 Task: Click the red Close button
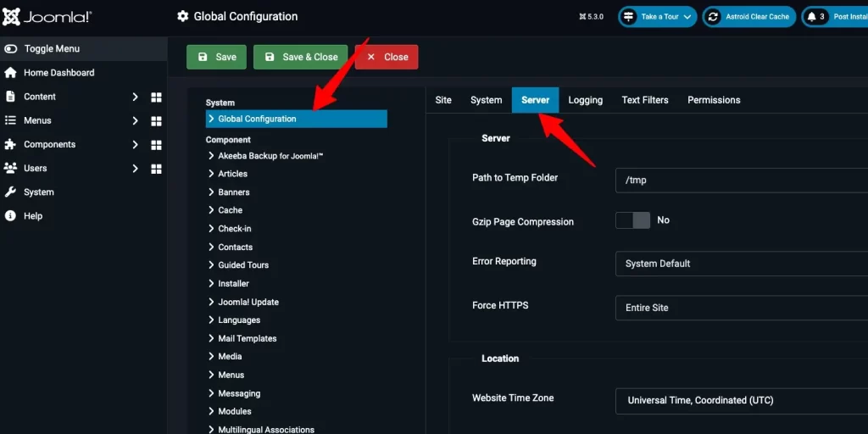tap(387, 57)
